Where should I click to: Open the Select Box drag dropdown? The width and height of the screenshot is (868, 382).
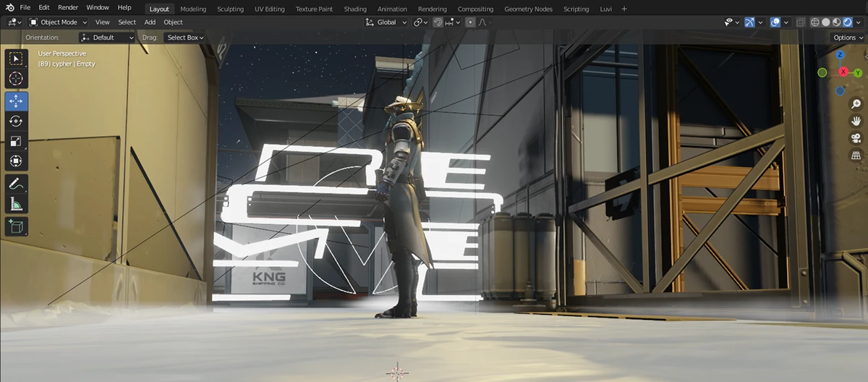pos(185,38)
